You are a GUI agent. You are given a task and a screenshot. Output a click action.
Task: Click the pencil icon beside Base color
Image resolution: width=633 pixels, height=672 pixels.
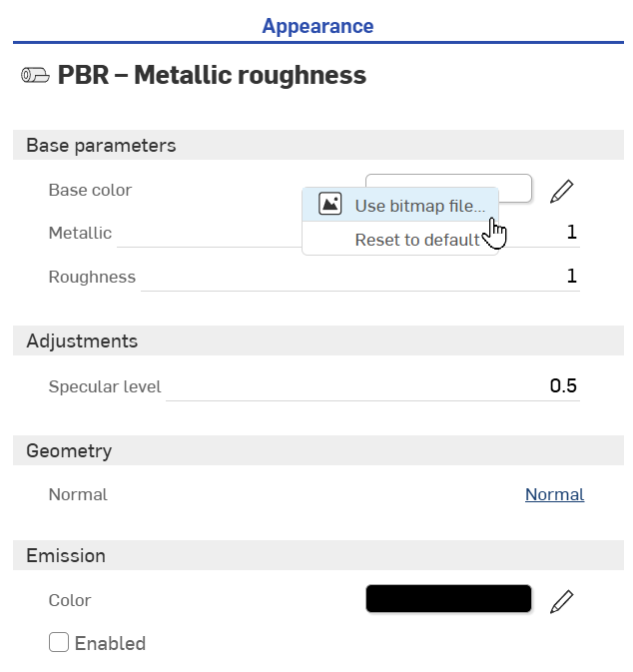pyautogui.click(x=562, y=191)
